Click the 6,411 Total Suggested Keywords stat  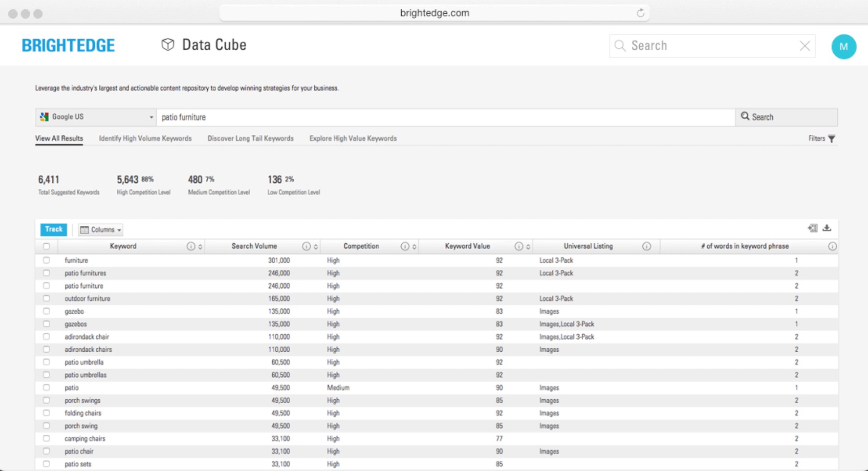point(69,185)
